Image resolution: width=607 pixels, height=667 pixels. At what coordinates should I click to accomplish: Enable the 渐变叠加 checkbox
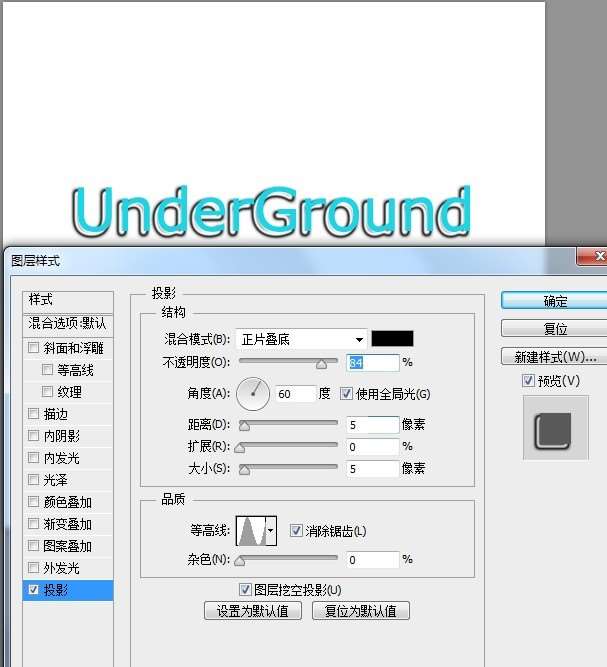point(33,524)
